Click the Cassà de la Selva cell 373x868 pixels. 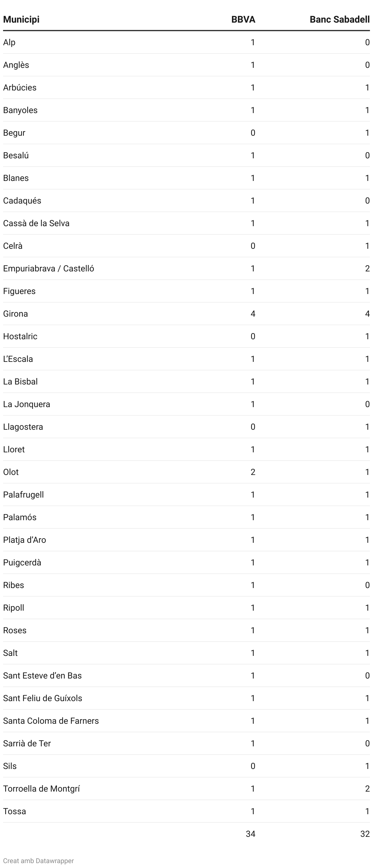click(36, 223)
